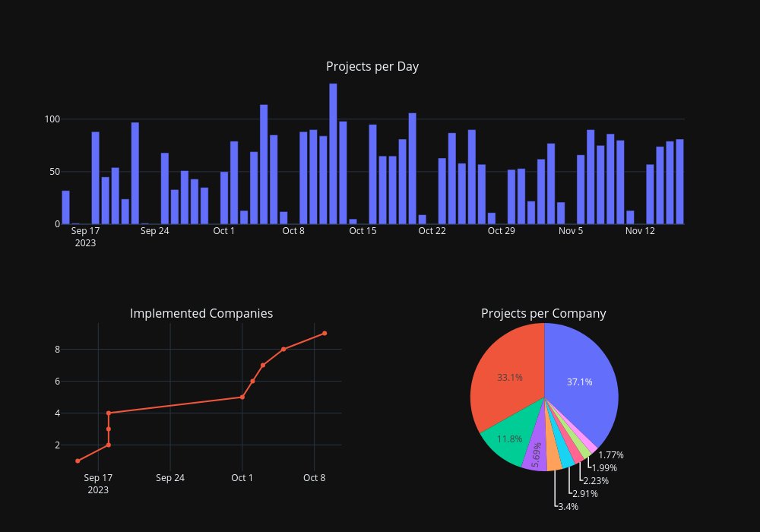Click the 100 tick on bar chart y-axis
Screen dimensions: 760x532
52,119
